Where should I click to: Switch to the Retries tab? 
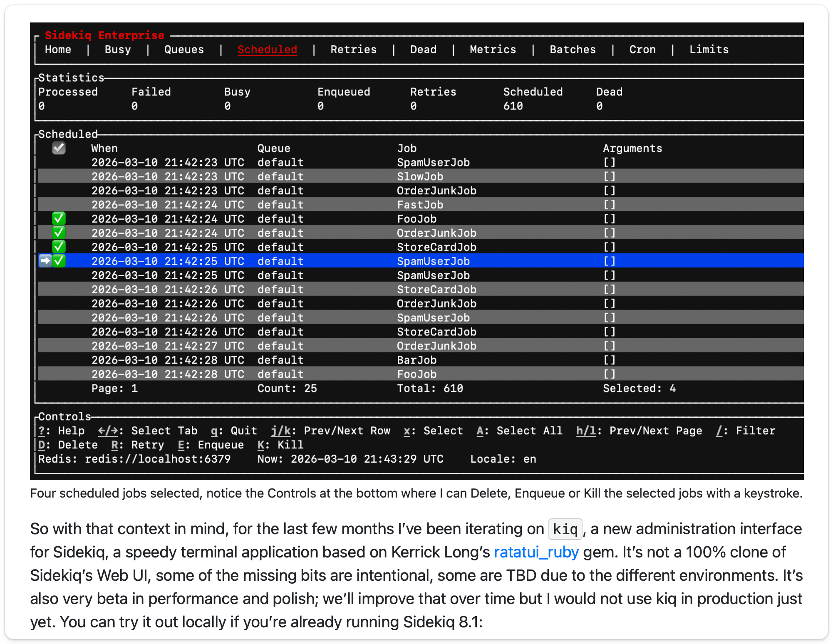(x=353, y=50)
